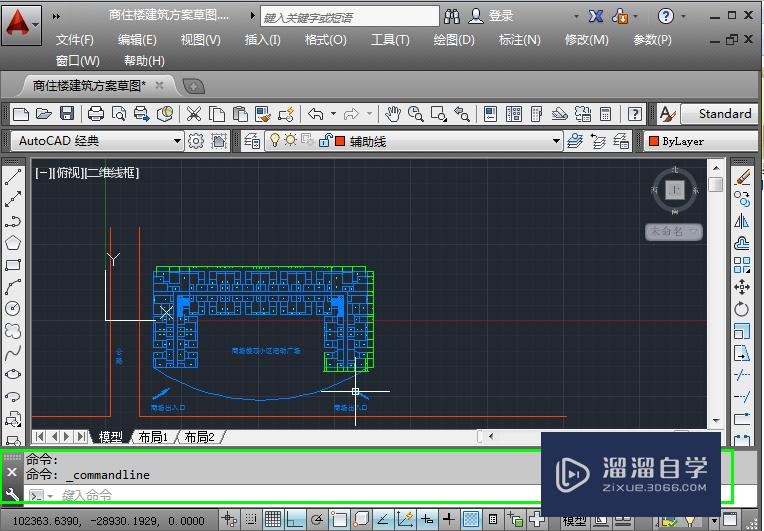Open the QuickCalc calculator icon
This screenshot has height=531, width=764.
pyautogui.click(x=606, y=114)
